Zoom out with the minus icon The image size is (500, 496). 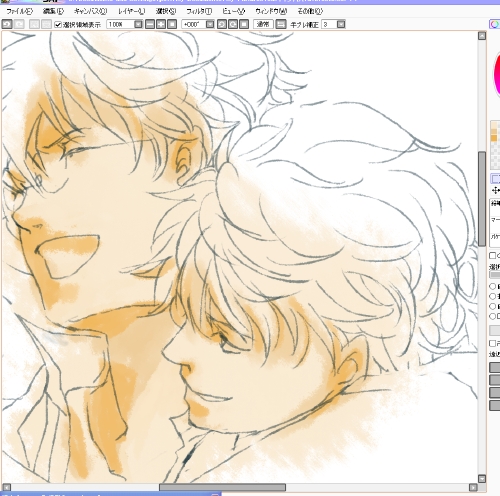pyautogui.click(x=150, y=24)
